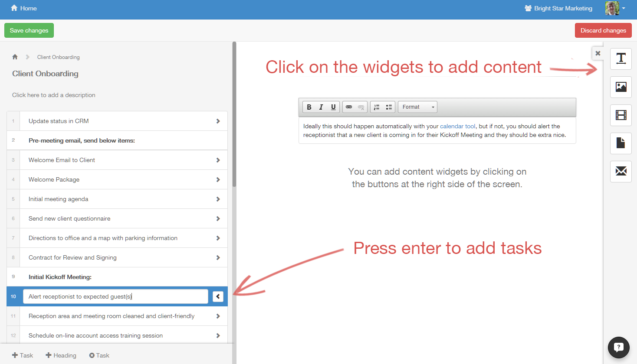Viewport: 637px width, 364px height.
Task: Add an email content widget
Action: tap(621, 171)
